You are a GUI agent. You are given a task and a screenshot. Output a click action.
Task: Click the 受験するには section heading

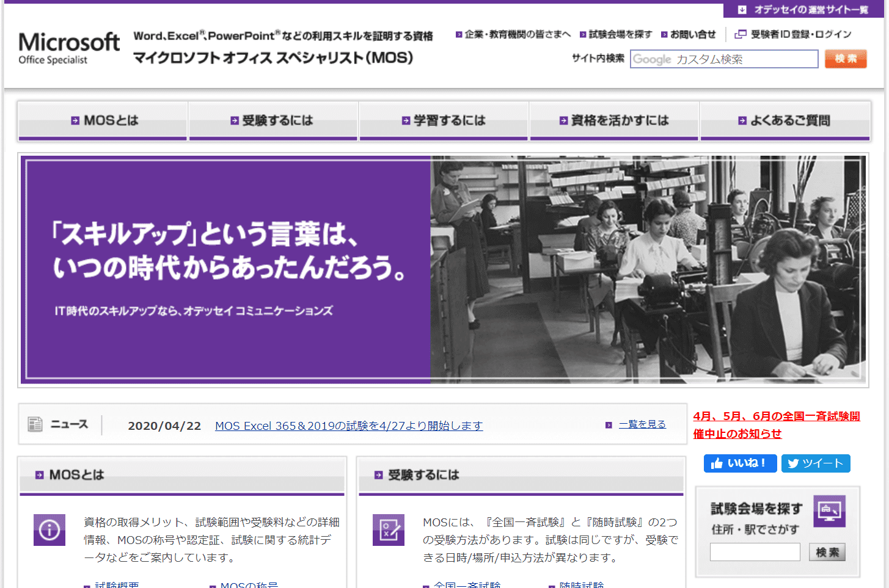pos(423,475)
